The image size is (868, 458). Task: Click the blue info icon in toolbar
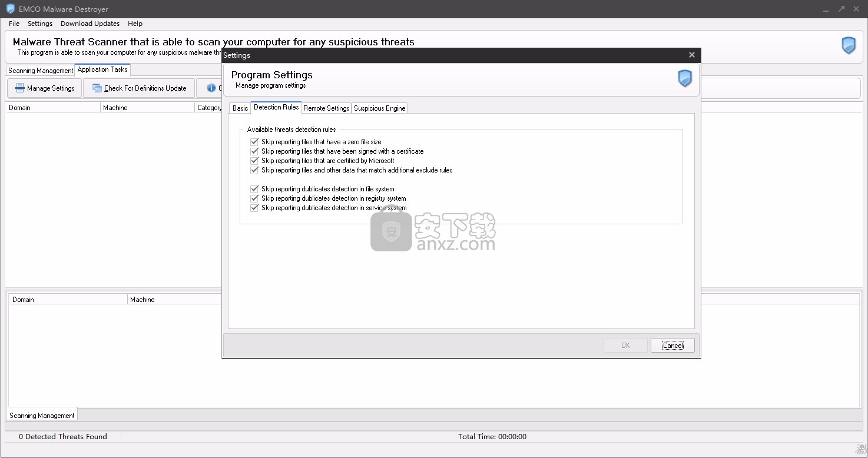point(211,88)
